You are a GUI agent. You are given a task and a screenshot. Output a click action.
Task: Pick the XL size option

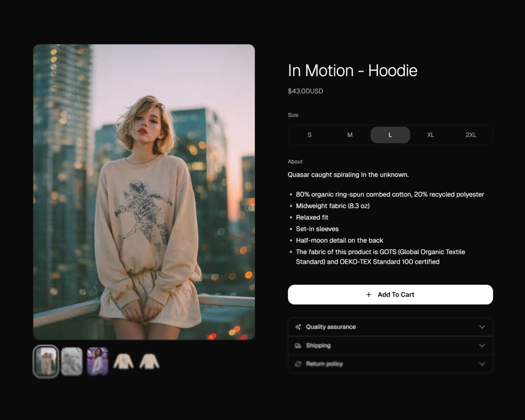pyautogui.click(x=430, y=135)
